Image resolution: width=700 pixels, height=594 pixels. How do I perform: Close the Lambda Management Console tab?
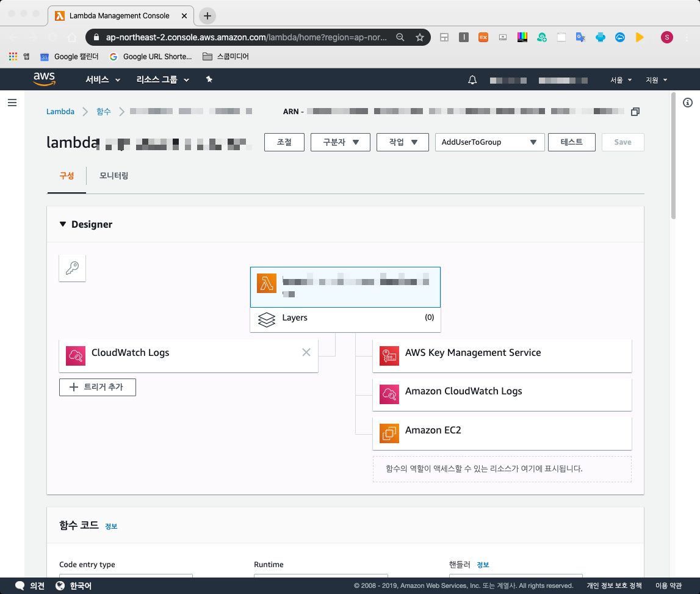click(184, 16)
